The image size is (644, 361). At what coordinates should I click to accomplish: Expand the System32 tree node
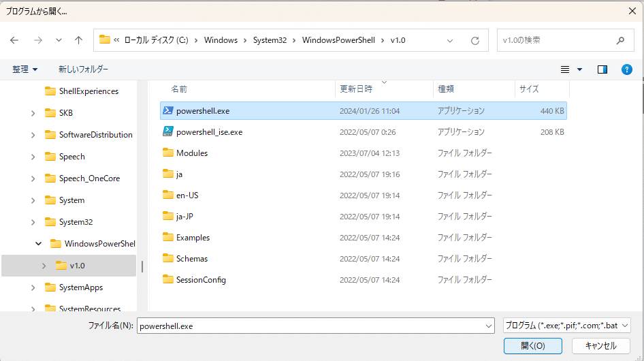[x=33, y=222]
